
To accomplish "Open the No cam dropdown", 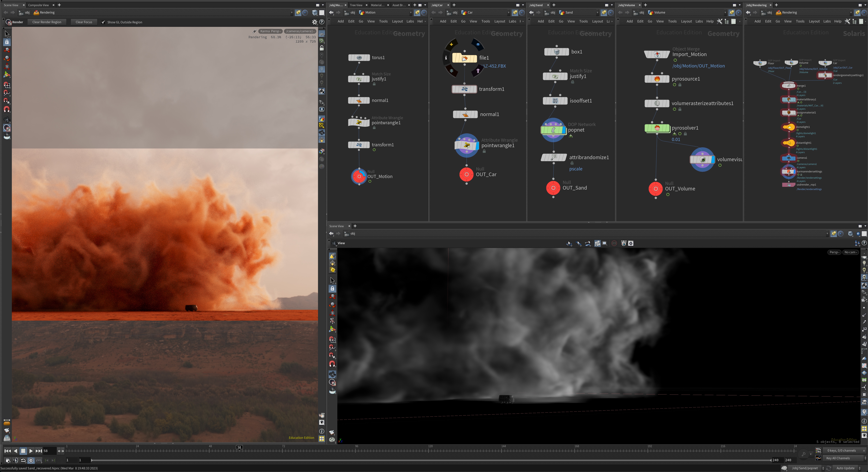I will tap(851, 252).
